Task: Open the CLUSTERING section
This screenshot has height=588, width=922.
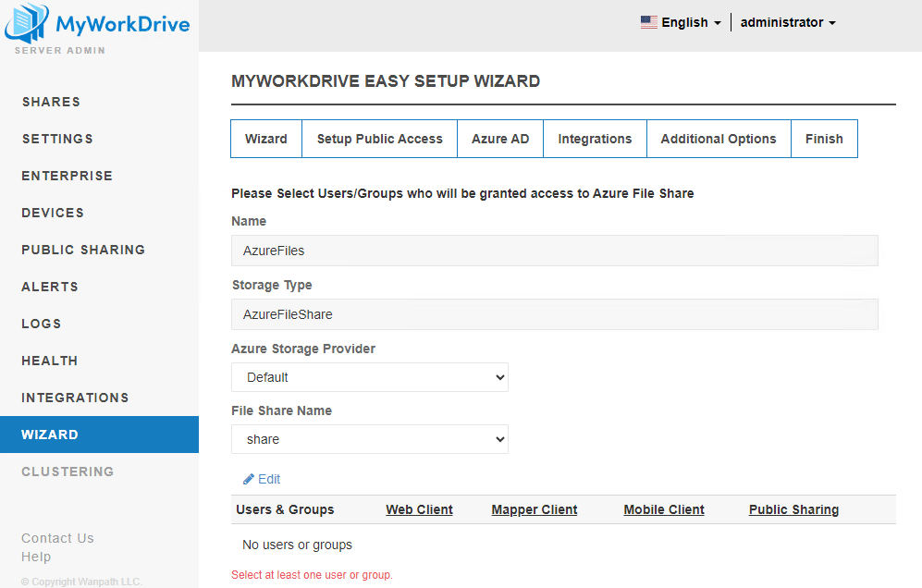Action: click(68, 472)
